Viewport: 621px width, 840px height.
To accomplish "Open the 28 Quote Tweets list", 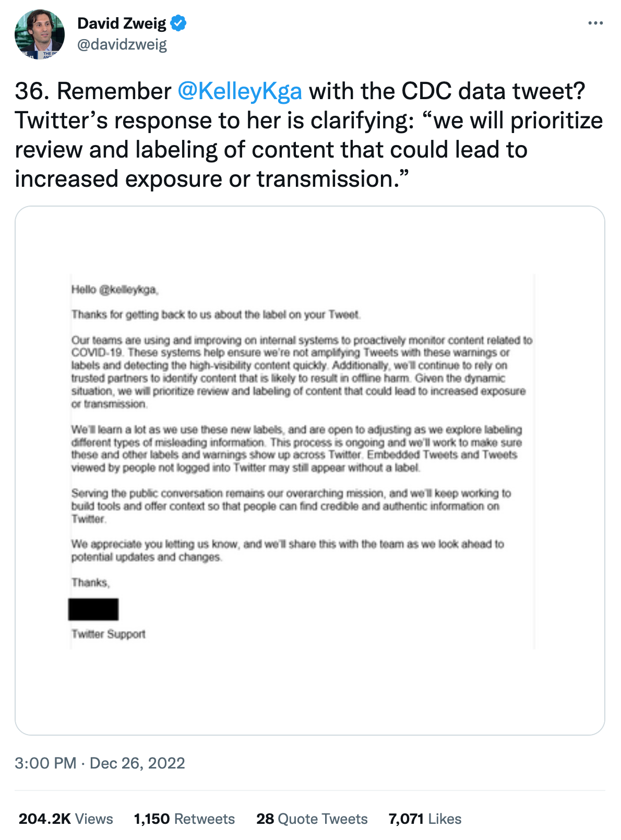I will [x=312, y=819].
